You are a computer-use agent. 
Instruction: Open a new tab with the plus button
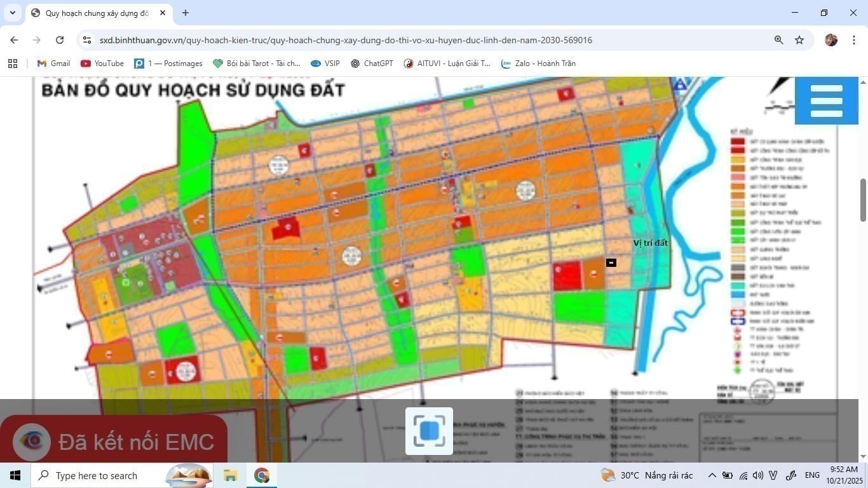[185, 13]
